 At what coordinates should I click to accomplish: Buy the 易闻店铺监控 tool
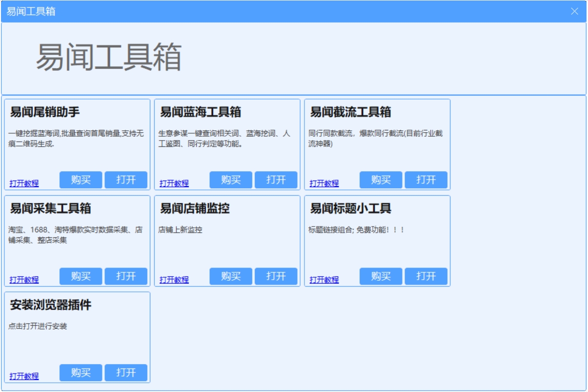click(x=231, y=276)
